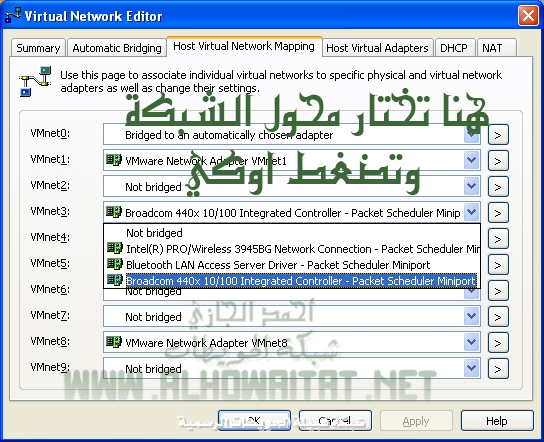The image size is (544, 442).
Task: Click the VMnet8 network adapter icon
Action: click(x=114, y=342)
